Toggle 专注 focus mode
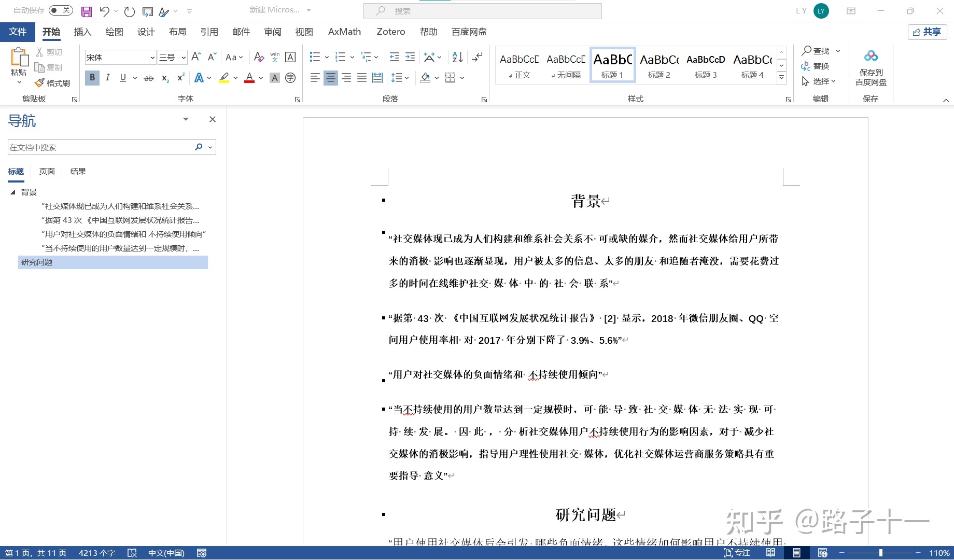This screenshot has height=560, width=954. click(x=737, y=553)
